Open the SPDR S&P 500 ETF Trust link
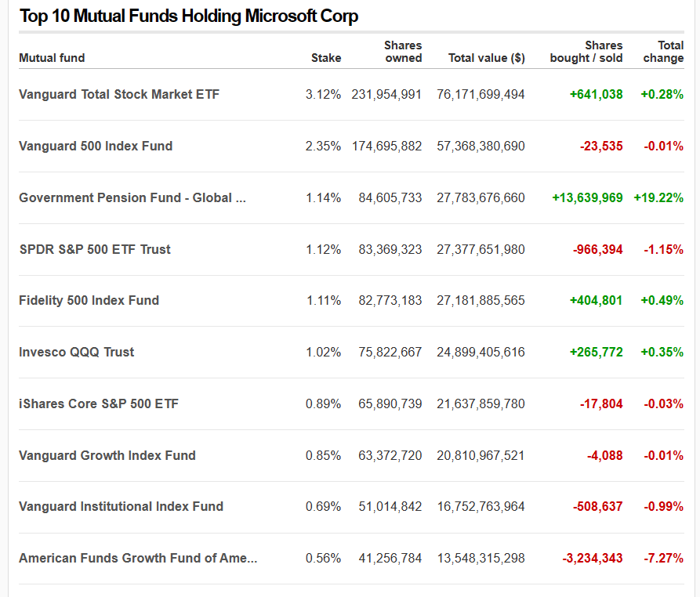Viewport: 700px width, 597px height. click(x=95, y=249)
